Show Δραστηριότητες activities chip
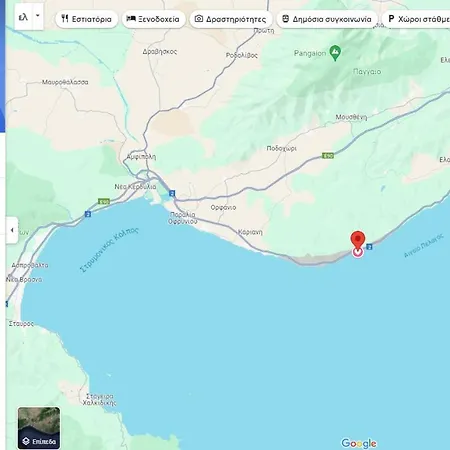 pos(231,19)
